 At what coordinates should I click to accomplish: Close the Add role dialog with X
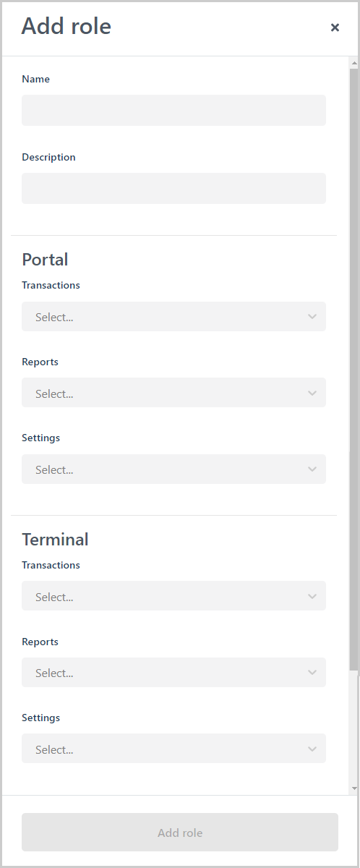click(x=335, y=27)
